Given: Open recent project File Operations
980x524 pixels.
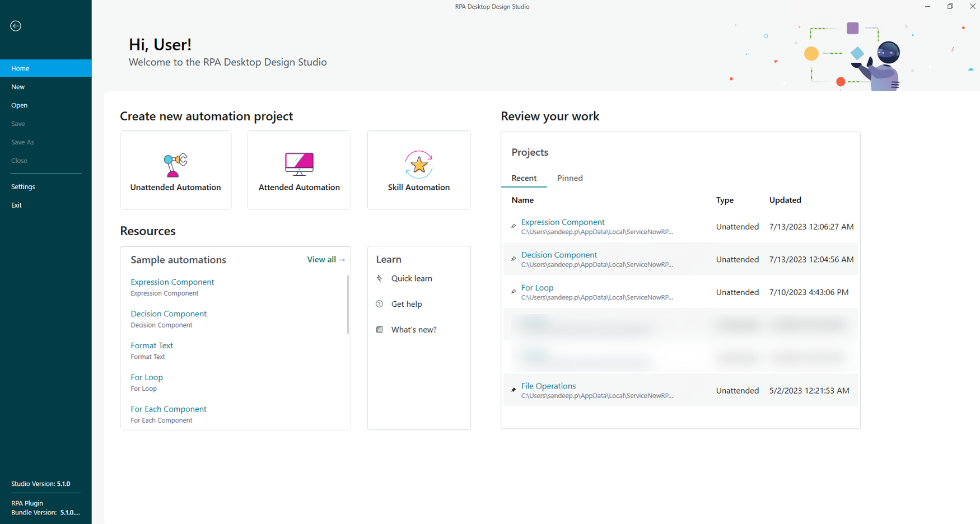Looking at the screenshot, I should (548, 386).
